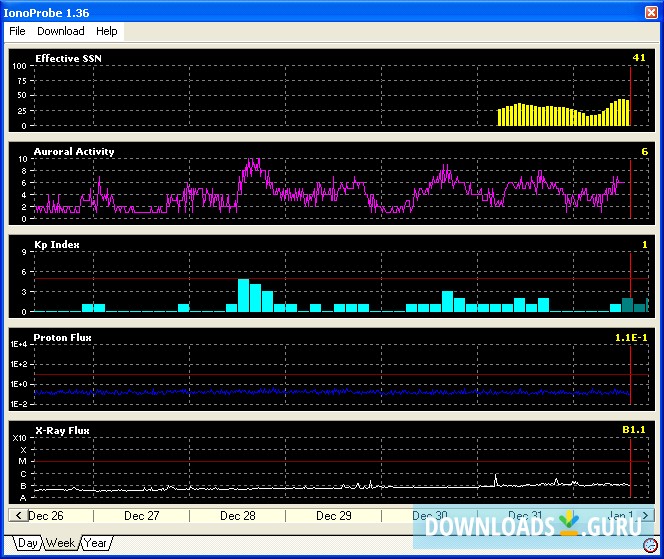Switch to the Day tab

pyautogui.click(x=27, y=543)
